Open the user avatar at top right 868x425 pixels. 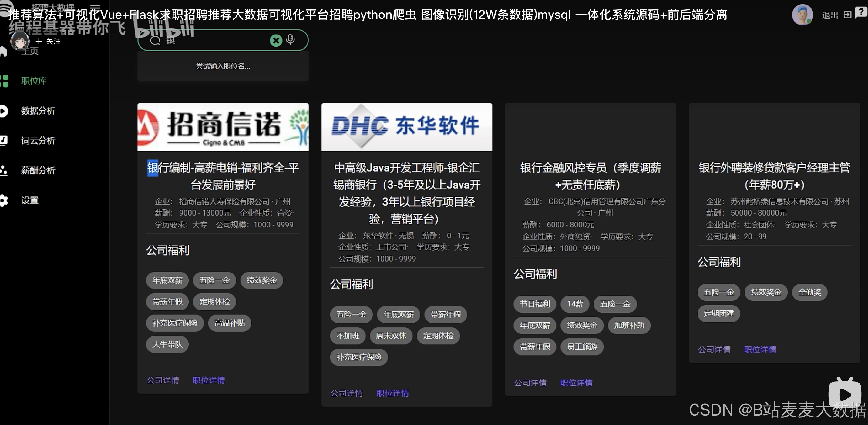coord(802,15)
